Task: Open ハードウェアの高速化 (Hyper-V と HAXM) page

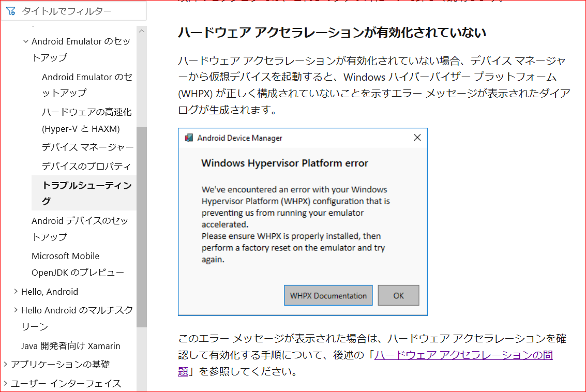Action: pyautogui.click(x=87, y=120)
